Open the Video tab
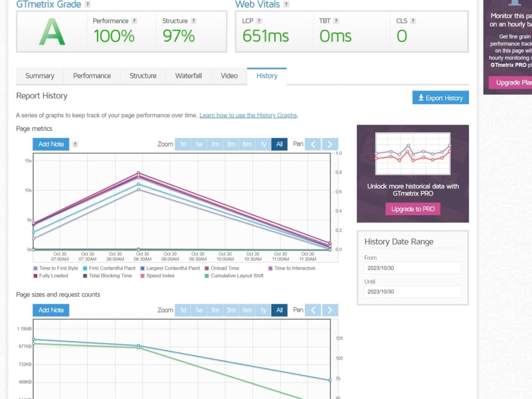The image size is (532, 399). (229, 76)
